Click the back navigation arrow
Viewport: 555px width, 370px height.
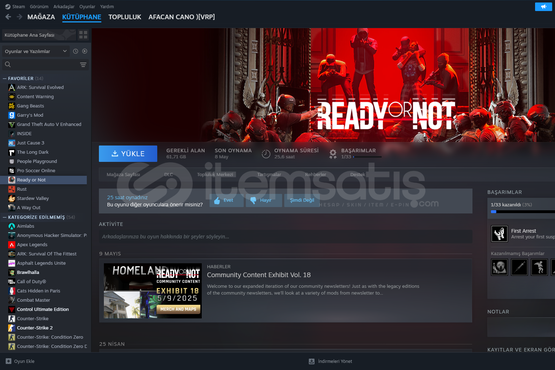8,17
